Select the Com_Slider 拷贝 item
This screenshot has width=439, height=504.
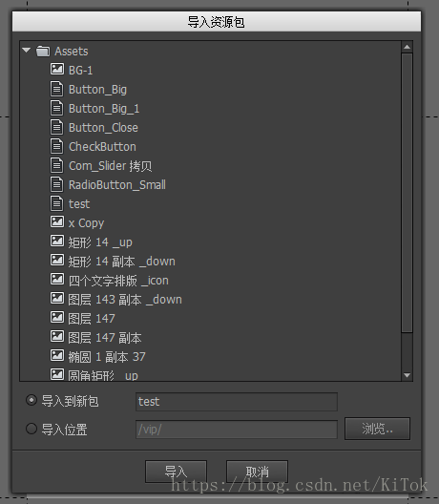(x=111, y=166)
